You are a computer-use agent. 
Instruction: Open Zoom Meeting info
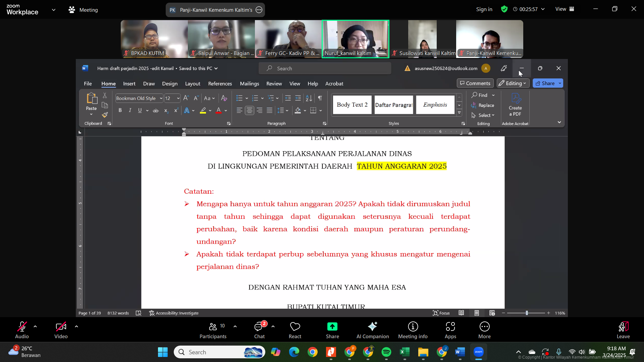(413, 330)
